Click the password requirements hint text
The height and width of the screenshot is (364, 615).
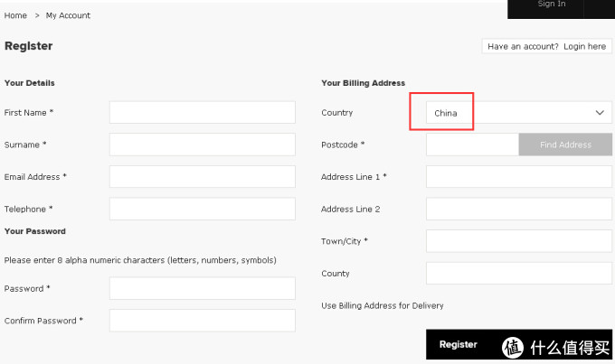click(140, 260)
